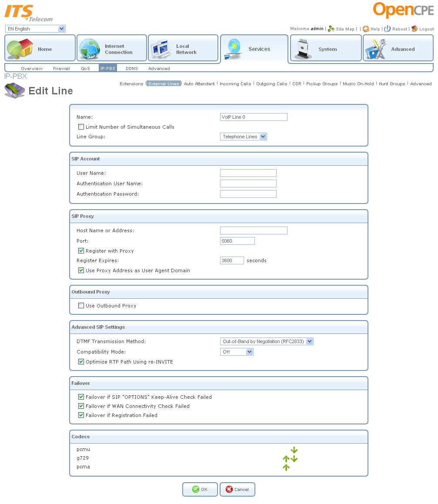Click the Advanced toolbox icon

click(376, 49)
